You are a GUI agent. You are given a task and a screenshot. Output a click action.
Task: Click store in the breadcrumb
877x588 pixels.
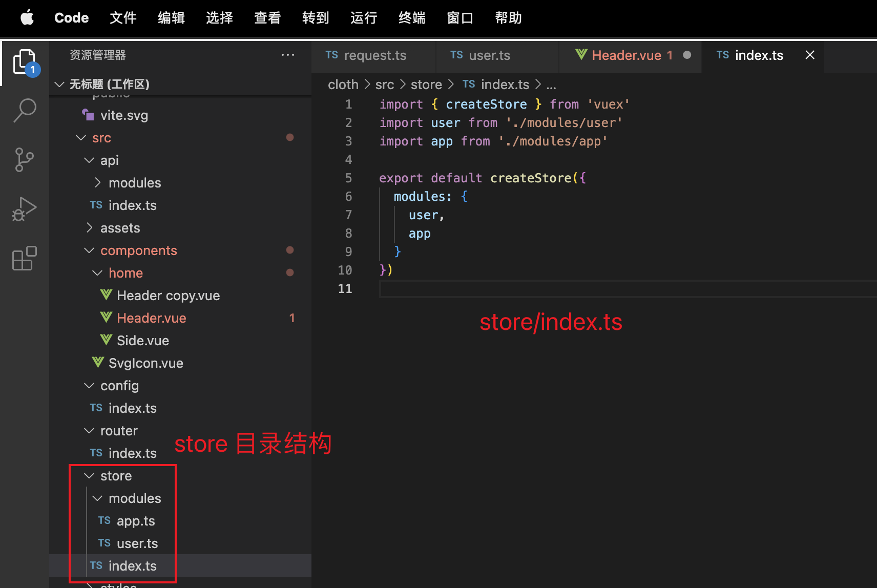[x=426, y=85]
